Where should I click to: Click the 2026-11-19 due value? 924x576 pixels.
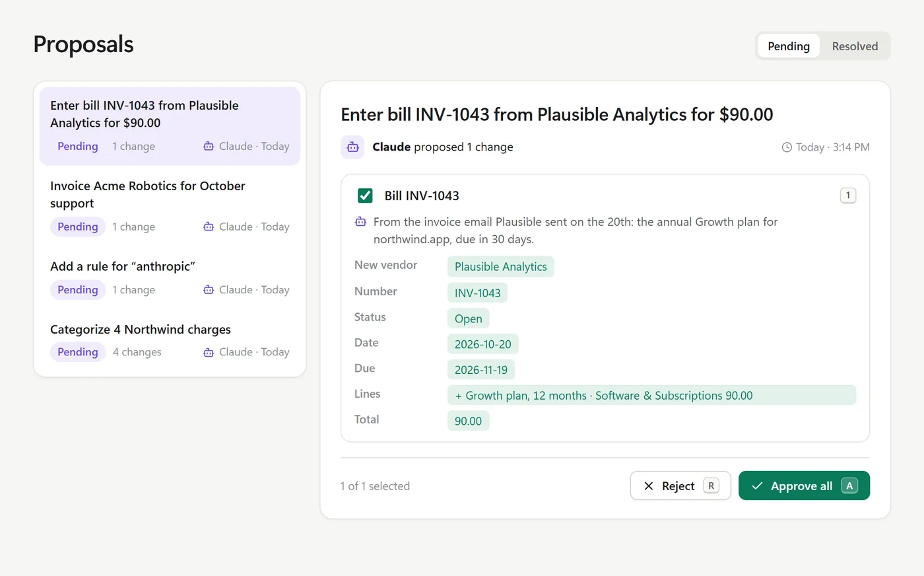tap(481, 370)
